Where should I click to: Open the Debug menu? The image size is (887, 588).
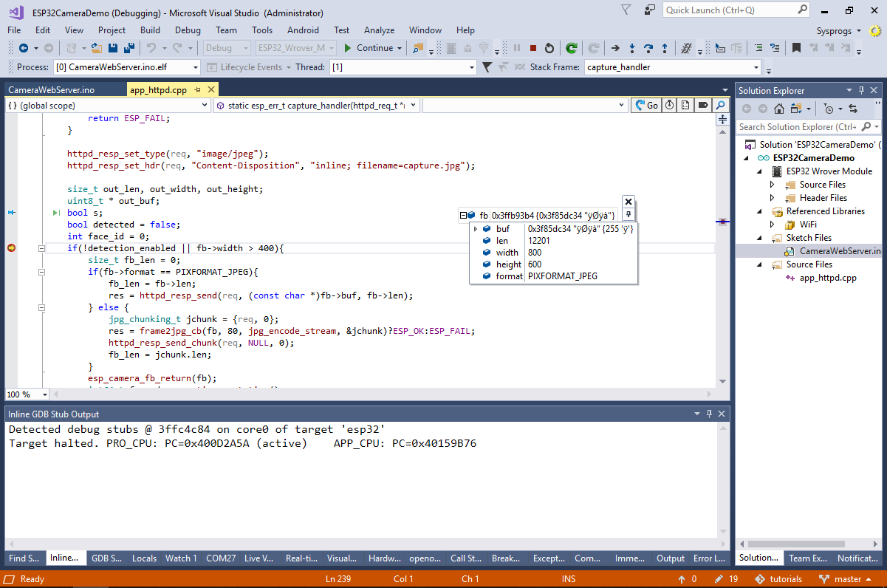[188, 30]
